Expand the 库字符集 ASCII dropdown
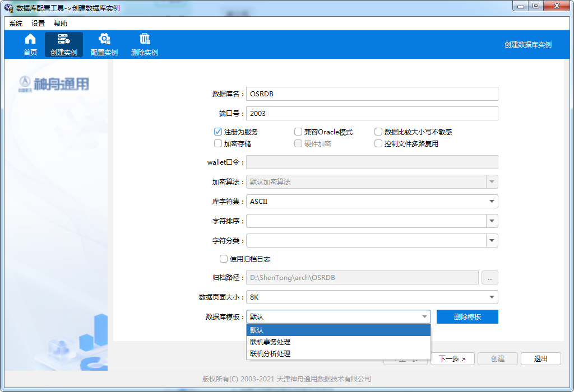Screen dimensions: 574x392 click(x=492, y=202)
